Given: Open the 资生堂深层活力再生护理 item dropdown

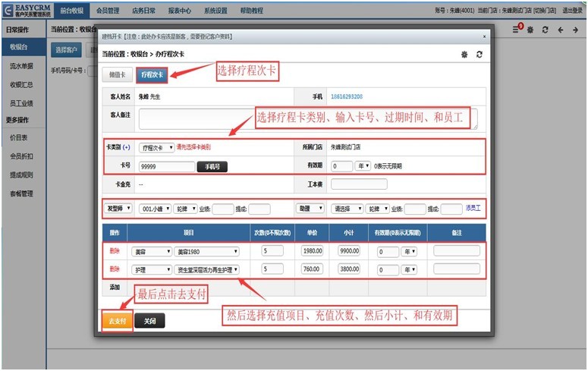Looking at the screenshot, I should point(206,270).
